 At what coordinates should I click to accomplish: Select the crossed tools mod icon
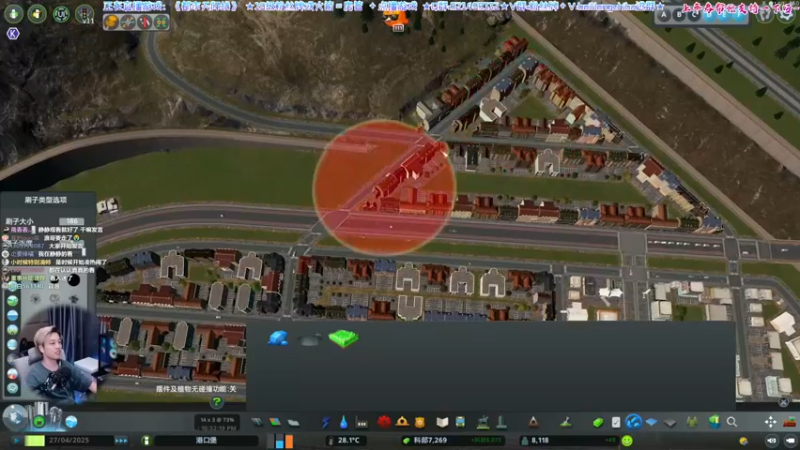coord(128,22)
